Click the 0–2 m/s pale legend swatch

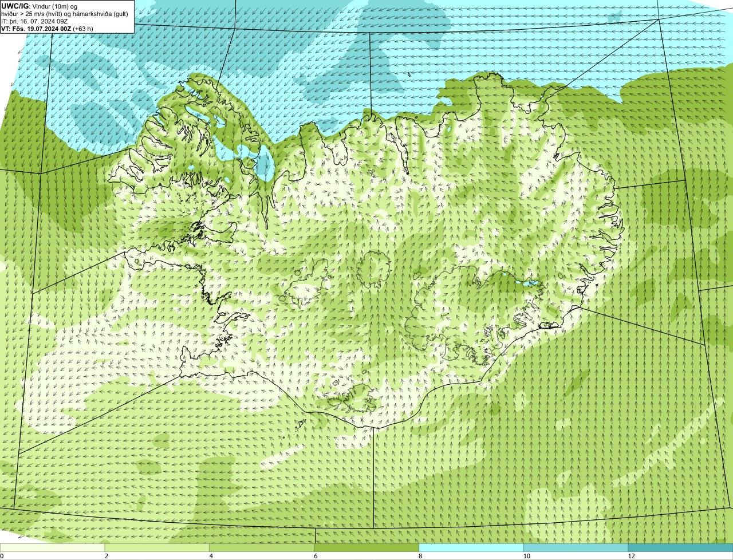(53, 548)
